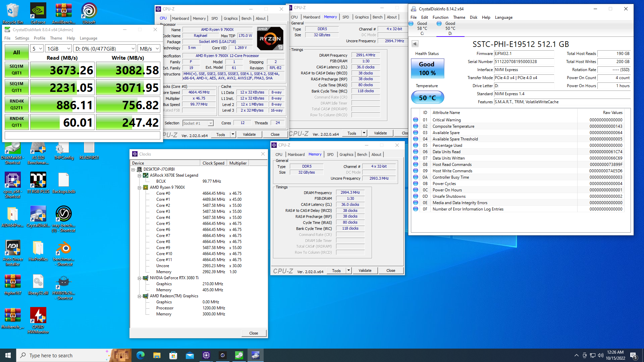Go to previous disk arrow in CrystalDiskInfo
Screen dimensions: 644x362
(x=415, y=44)
